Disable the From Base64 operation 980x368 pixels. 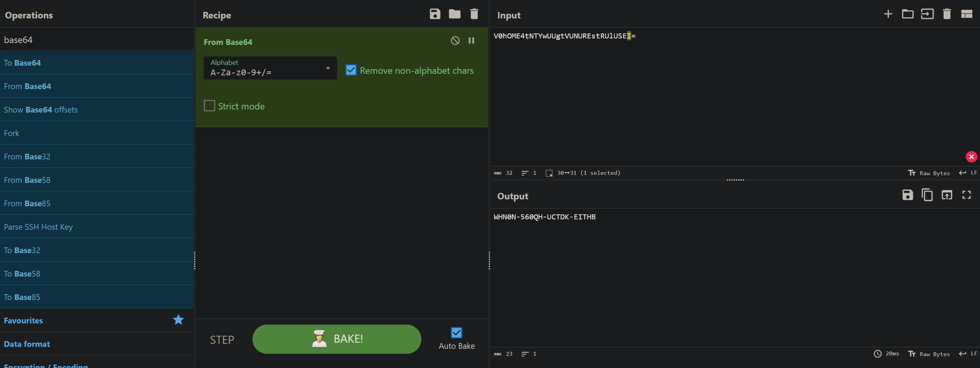(x=455, y=40)
